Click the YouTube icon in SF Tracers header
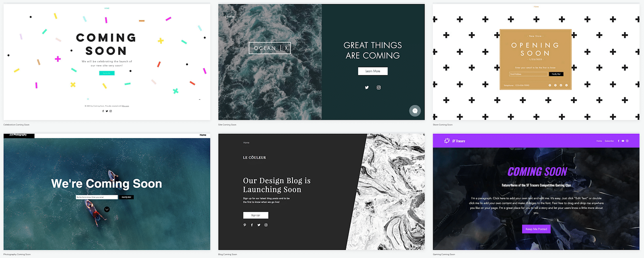 click(x=623, y=141)
